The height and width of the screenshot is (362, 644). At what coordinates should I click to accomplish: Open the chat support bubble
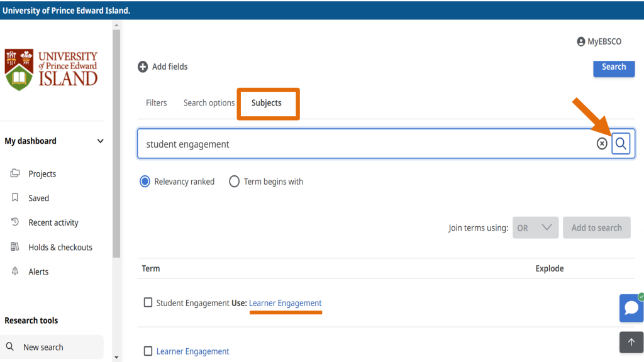pyautogui.click(x=631, y=308)
